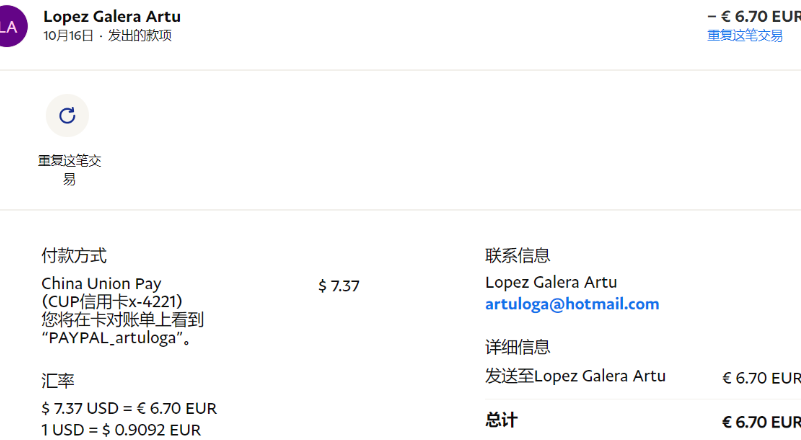Click Lopez Galera Artu under 联系信息
This screenshot has height=440, width=801.
click(551, 282)
